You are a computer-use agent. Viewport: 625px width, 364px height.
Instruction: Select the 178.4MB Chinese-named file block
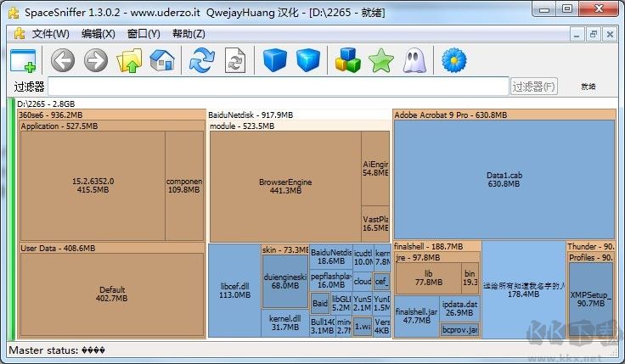[x=523, y=290]
